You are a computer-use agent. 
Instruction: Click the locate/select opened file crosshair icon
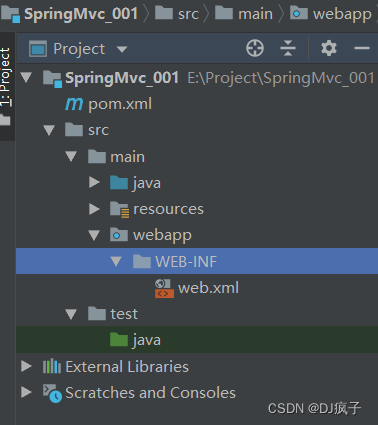pos(255,49)
